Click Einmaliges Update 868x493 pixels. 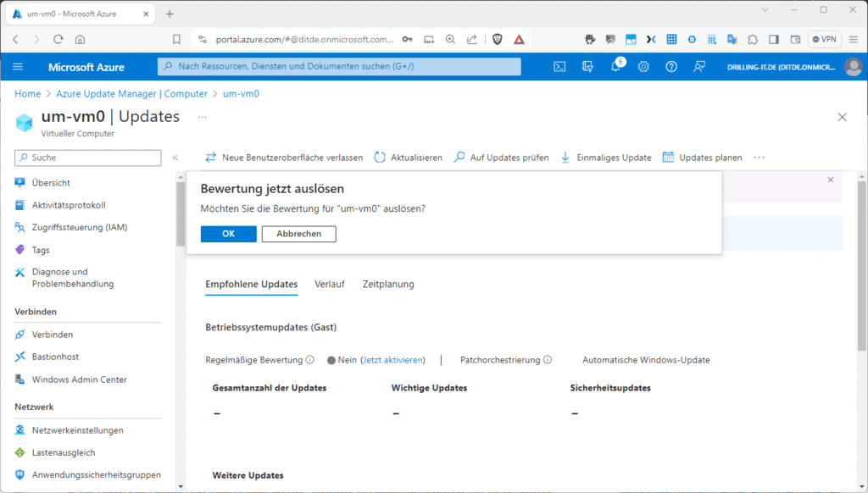coord(606,158)
